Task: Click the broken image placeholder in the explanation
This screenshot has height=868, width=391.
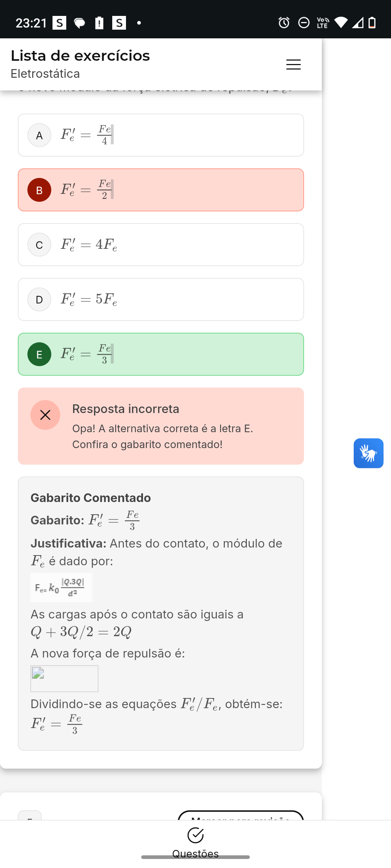Action: 64,679
